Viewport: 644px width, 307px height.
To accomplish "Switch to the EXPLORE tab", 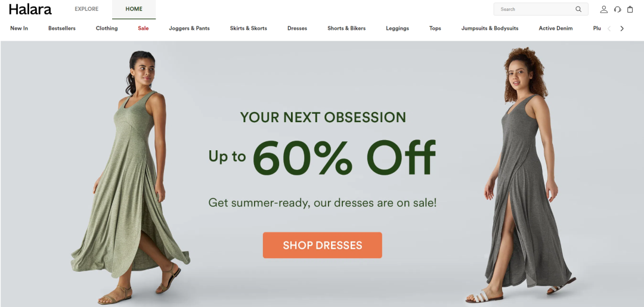I will [x=86, y=9].
